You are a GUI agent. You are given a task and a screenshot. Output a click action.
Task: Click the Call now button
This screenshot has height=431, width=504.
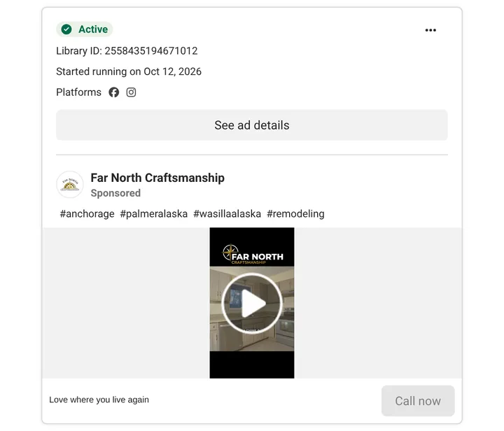418,401
